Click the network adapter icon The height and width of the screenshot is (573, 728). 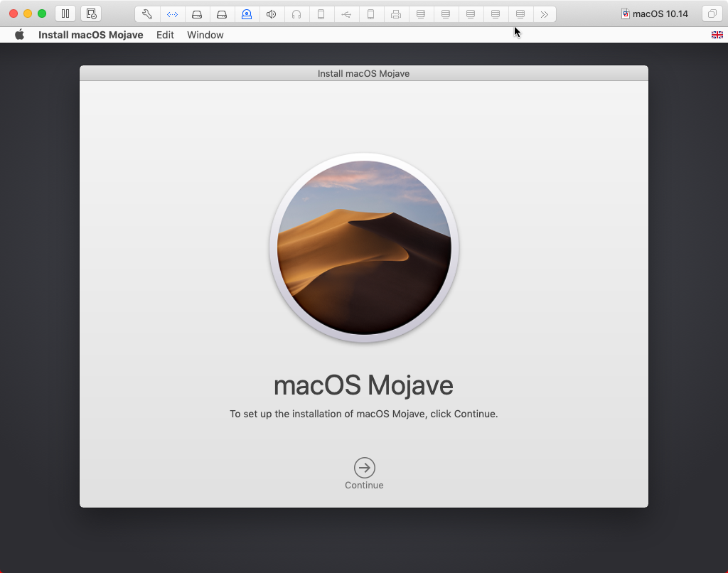[172, 14]
